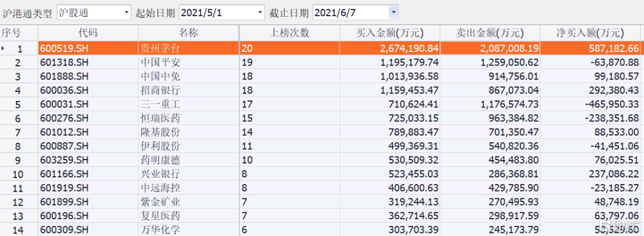Screen dimensions: 644x236
Task: Sort by the 代码 column header
Action: [88, 33]
